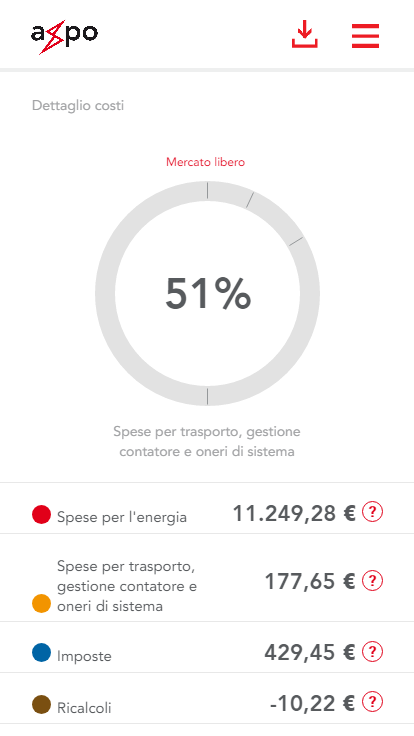Select the Spese per l'energia label
This screenshot has height=736, width=414.
pyautogui.click(x=122, y=517)
